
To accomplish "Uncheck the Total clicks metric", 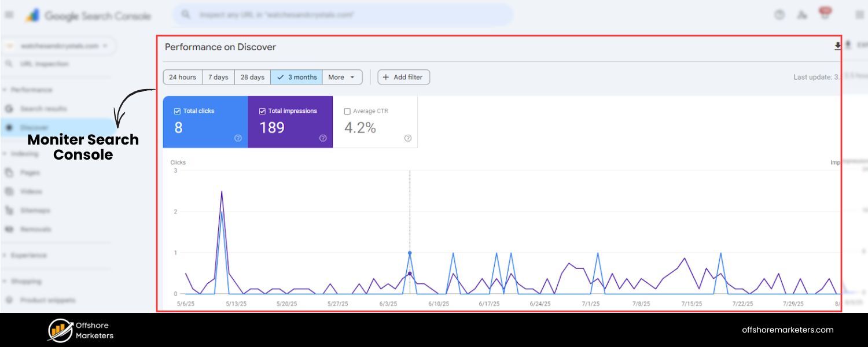I will (x=177, y=110).
